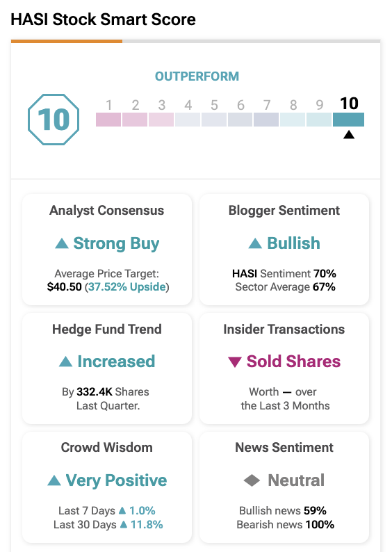The image size is (392, 552).
Task: Click the gray diamond icon beside Neutral
Action: (x=252, y=480)
